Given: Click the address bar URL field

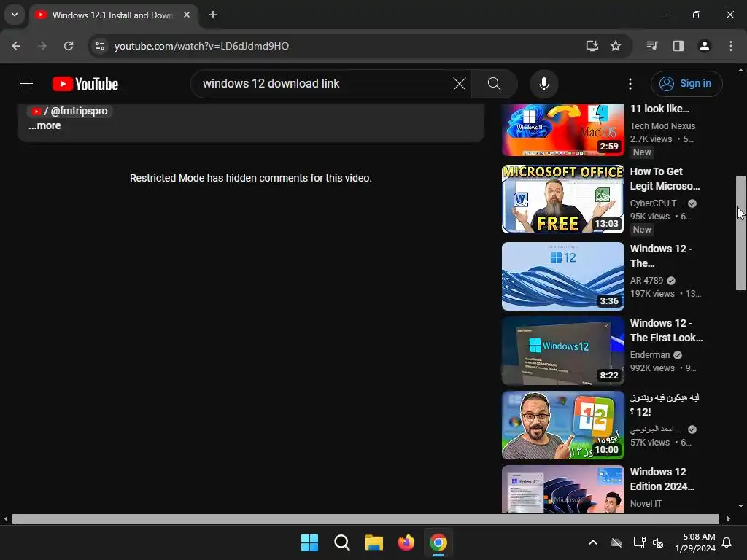Looking at the screenshot, I should [343, 46].
